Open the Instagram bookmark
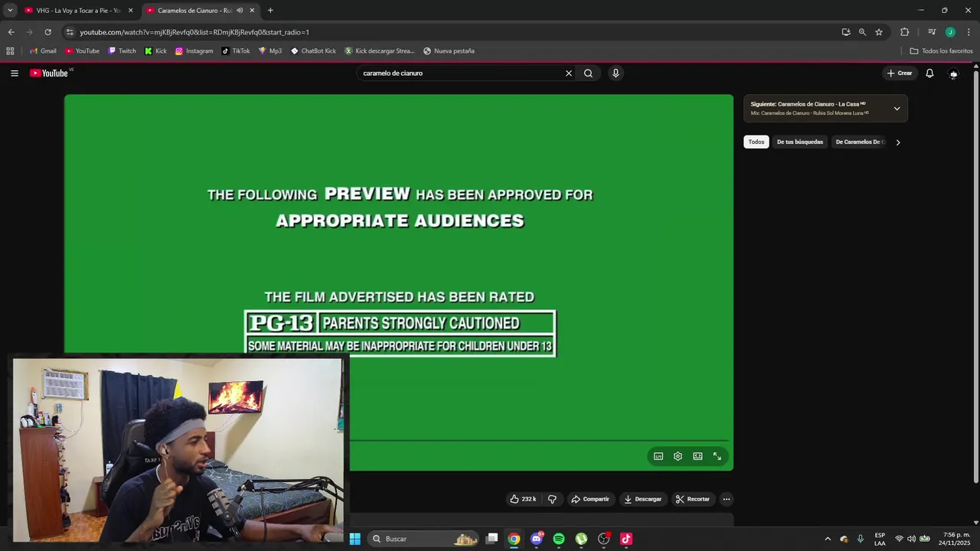Image resolution: width=980 pixels, height=551 pixels. point(194,51)
